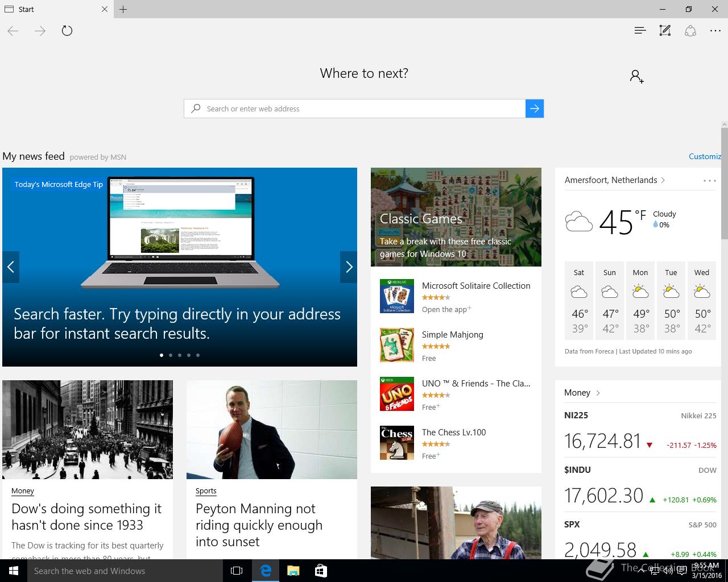Open weather card options ellipsis
Viewport: 728px width, 582px height.
point(710,181)
